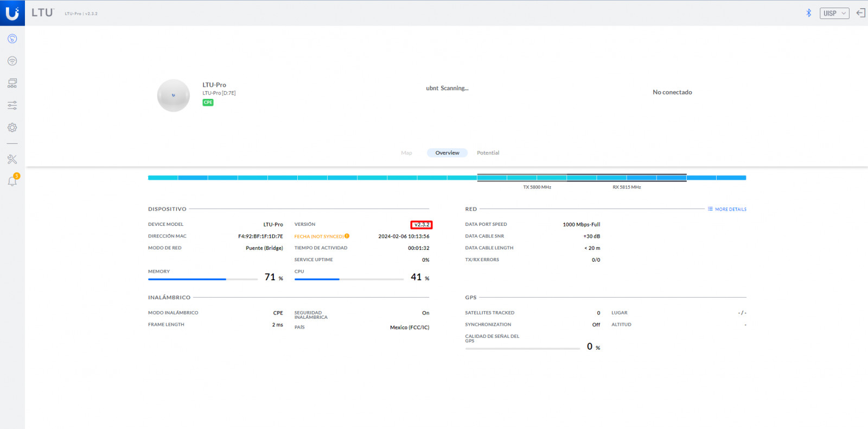Image resolution: width=868 pixels, height=429 pixels.
Task: Open the UISP dropdown
Action: 834,13
